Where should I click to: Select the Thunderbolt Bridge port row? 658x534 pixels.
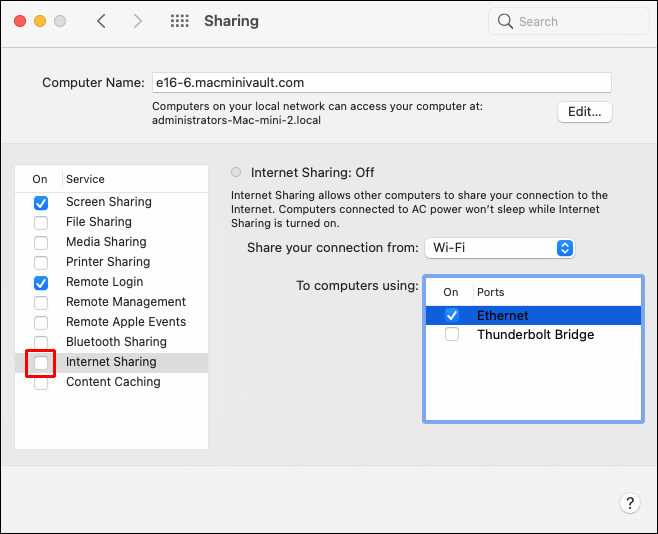(535, 335)
